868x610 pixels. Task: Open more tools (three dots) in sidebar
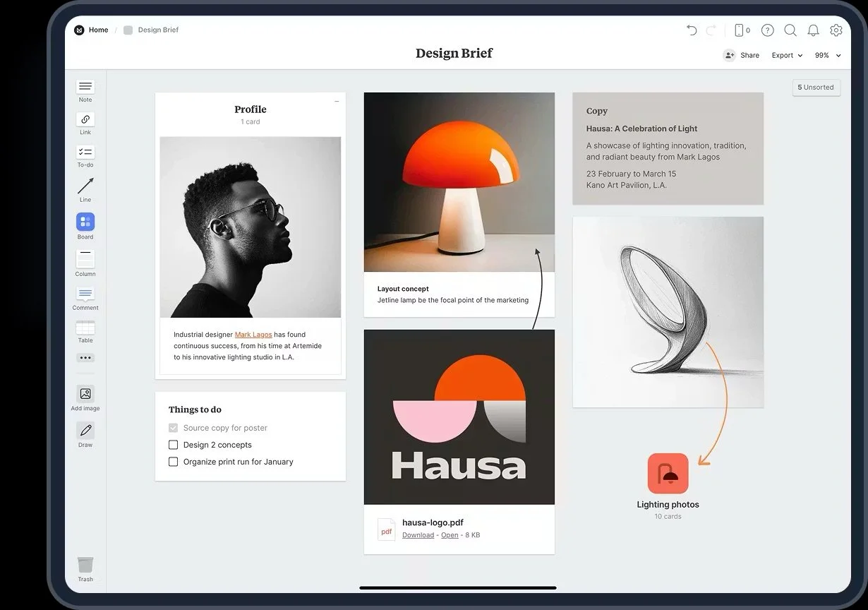(x=85, y=358)
